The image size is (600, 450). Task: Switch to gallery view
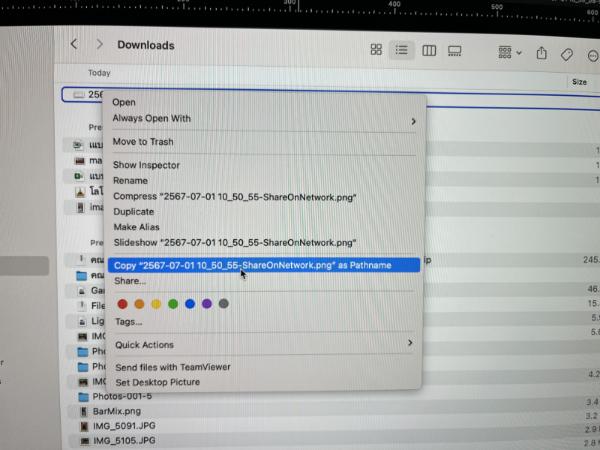(455, 51)
